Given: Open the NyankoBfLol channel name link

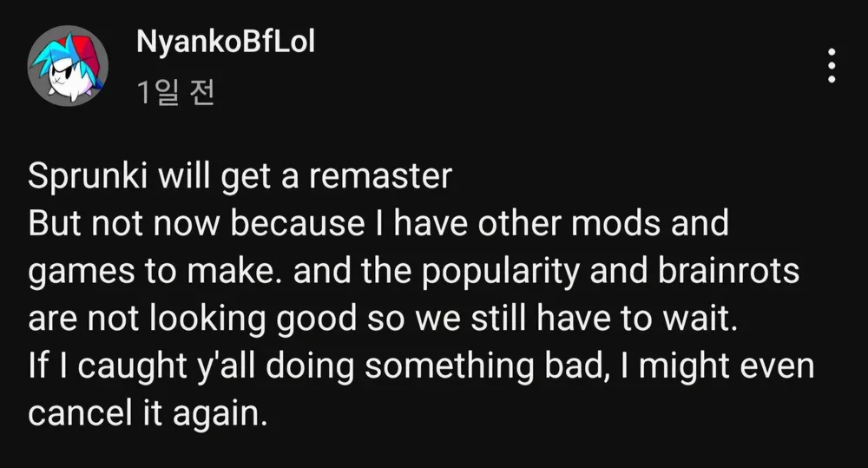Looking at the screenshot, I should [225, 43].
